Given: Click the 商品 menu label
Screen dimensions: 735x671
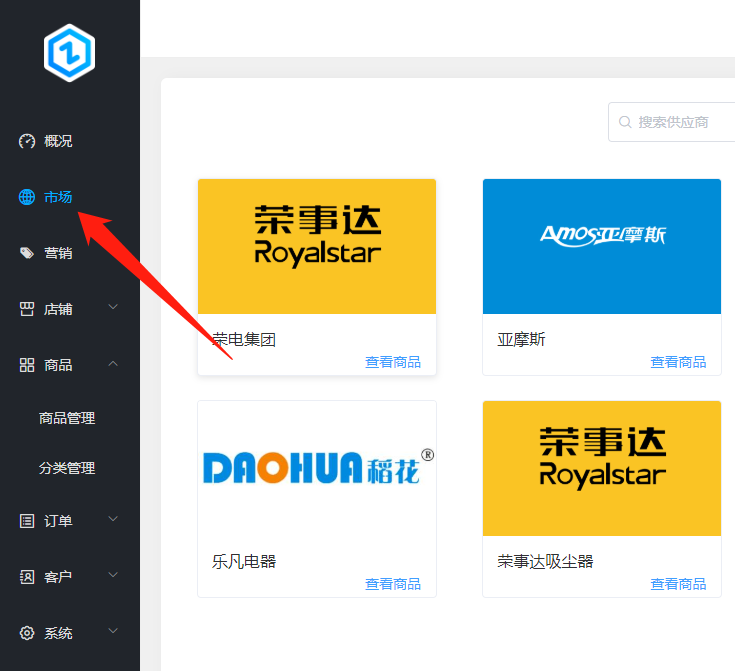Looking at the screenshot, I should pyautogui.click(x=58, y=365).
